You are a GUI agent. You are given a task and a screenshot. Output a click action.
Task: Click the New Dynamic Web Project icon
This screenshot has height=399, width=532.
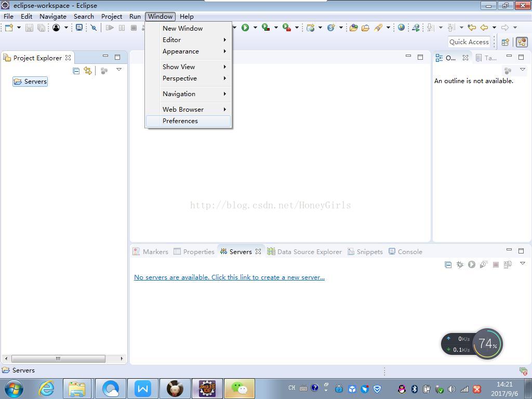(x=310, y=28)
